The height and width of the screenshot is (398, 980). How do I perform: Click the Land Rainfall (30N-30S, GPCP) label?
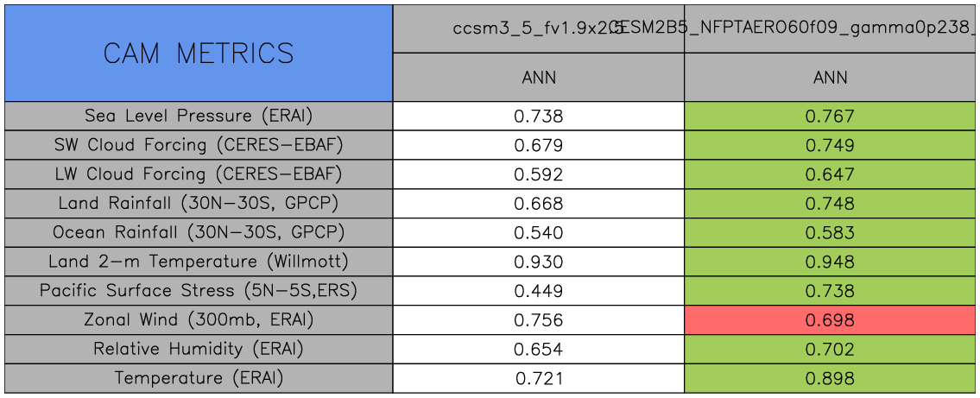coord(199,204)
